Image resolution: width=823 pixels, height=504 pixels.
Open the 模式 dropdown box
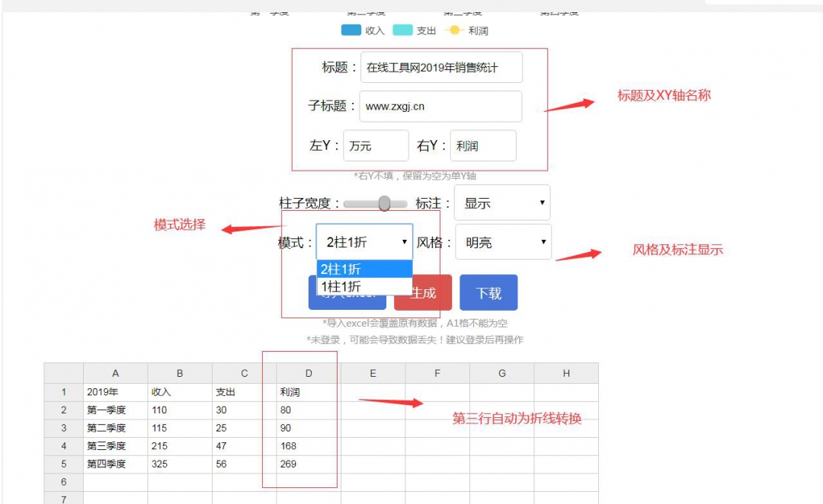click(x=364, y=242)
